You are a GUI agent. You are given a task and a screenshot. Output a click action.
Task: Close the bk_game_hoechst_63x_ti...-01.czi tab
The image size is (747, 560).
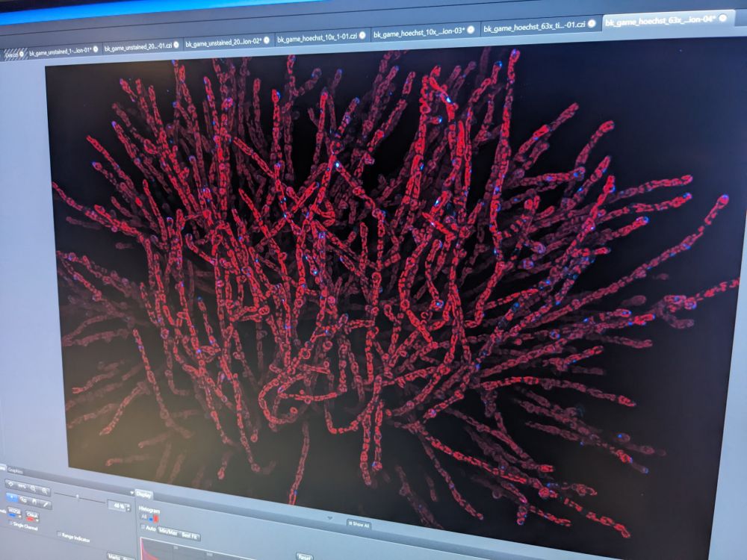(592, 23)
